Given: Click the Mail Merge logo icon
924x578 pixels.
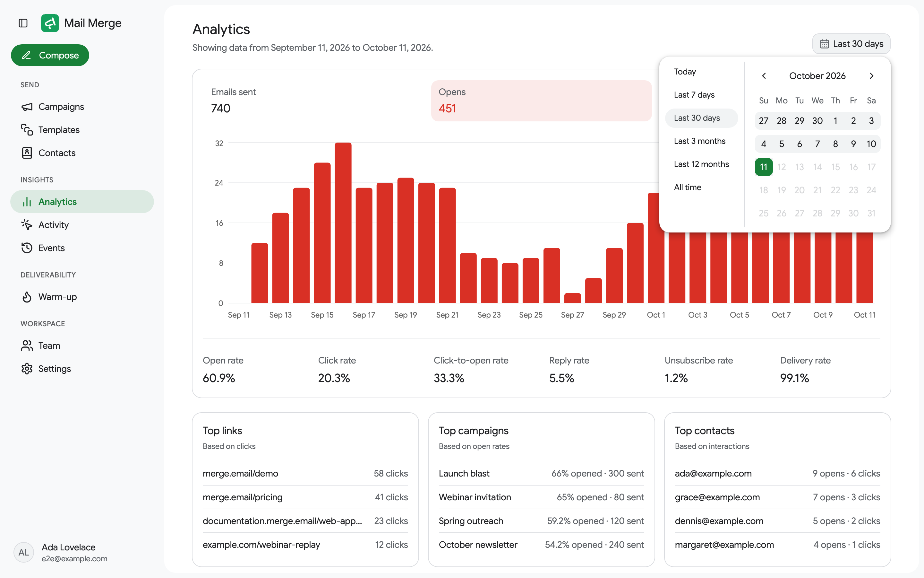Looking at the screenshot, I should tap(50, 23).
